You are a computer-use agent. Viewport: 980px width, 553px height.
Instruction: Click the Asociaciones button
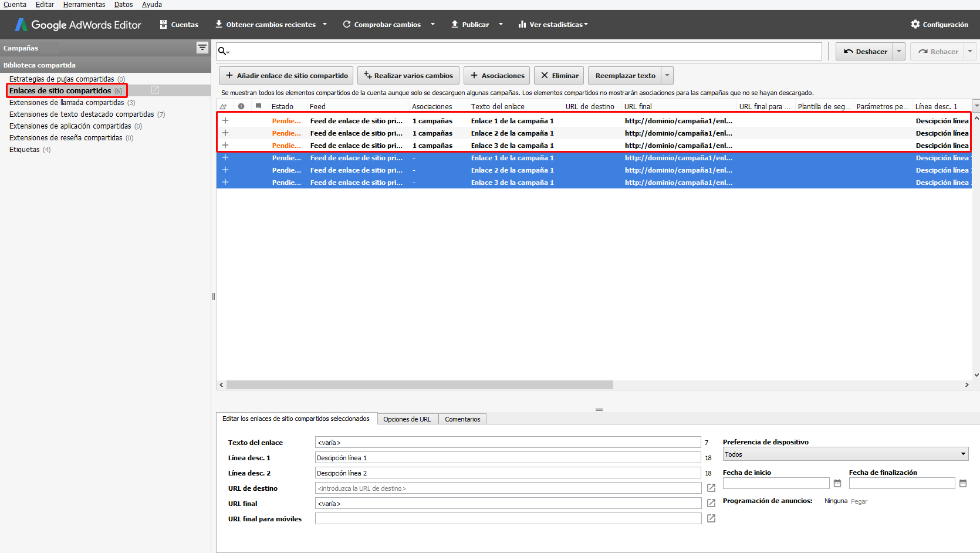[497, 76]
